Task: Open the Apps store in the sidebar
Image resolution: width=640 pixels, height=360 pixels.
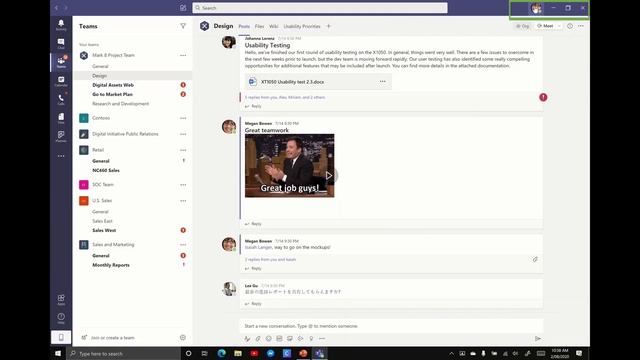Action: 61,300
